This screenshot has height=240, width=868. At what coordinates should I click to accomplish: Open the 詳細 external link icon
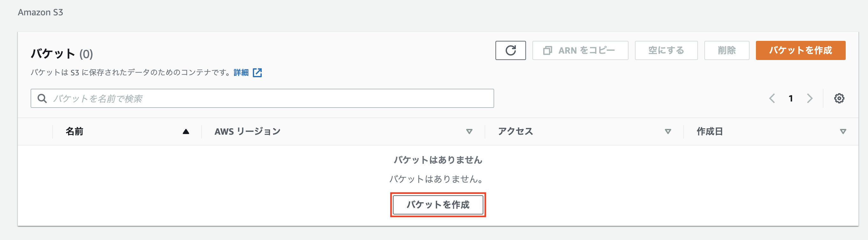(x=257, y=72)
